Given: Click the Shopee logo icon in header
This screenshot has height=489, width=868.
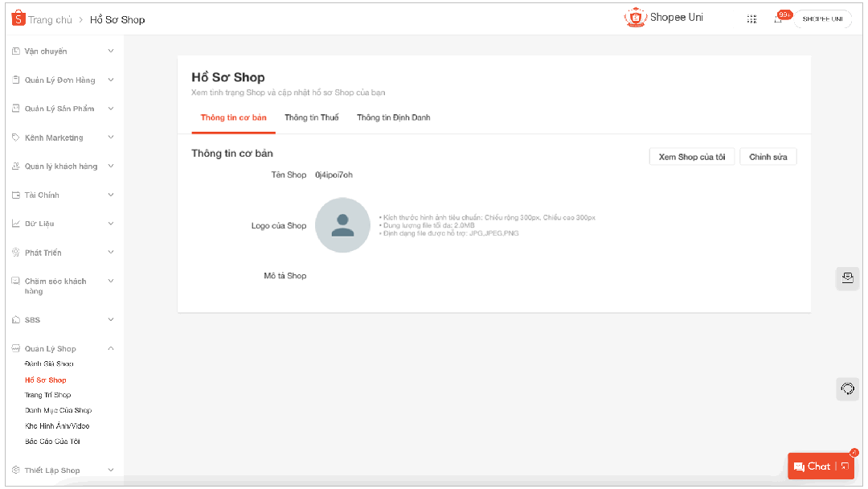Looking at the screenshot, I should tap(18, 18).
